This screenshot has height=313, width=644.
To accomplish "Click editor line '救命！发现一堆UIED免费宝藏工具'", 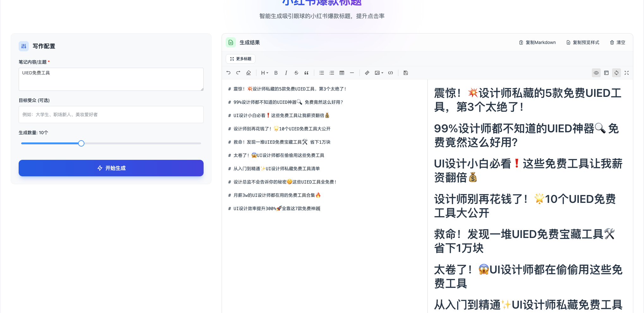I will point(279,142).
